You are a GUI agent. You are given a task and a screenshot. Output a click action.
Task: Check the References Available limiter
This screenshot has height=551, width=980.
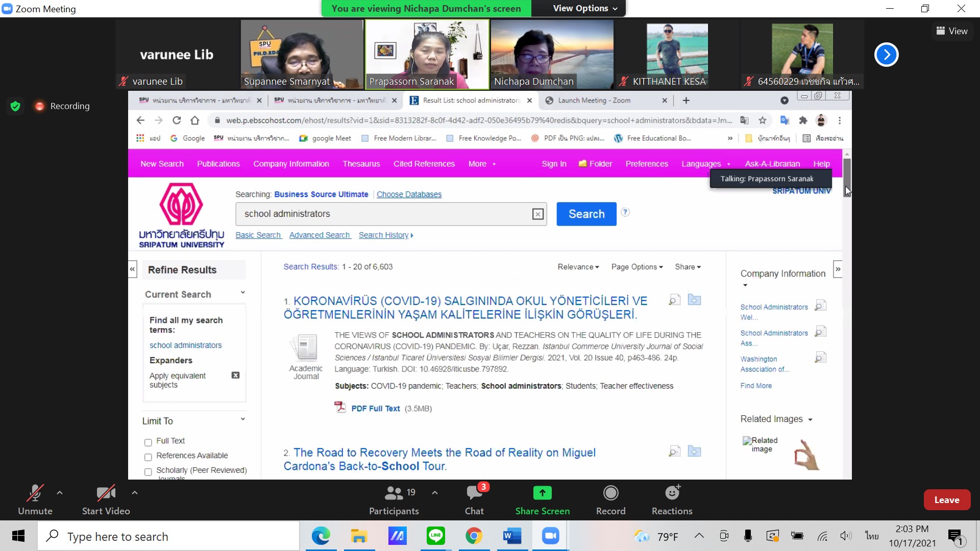coord(148,457)
